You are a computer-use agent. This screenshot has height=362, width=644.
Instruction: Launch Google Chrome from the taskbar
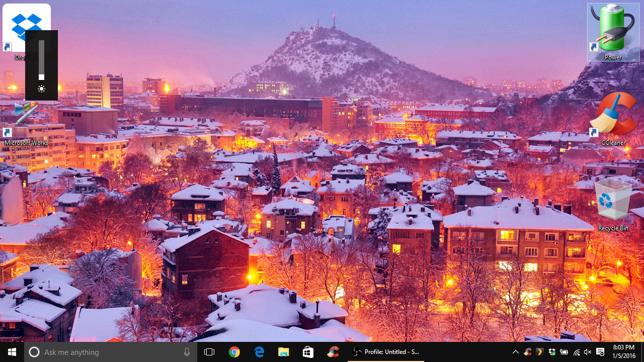click(x=234, y=352)
